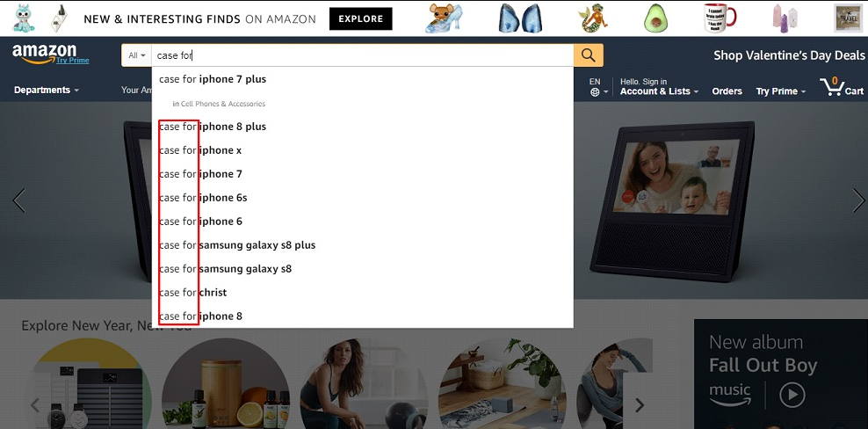
Task: Click Shop Valentine's Day Deals link
Action: (789, 55)
